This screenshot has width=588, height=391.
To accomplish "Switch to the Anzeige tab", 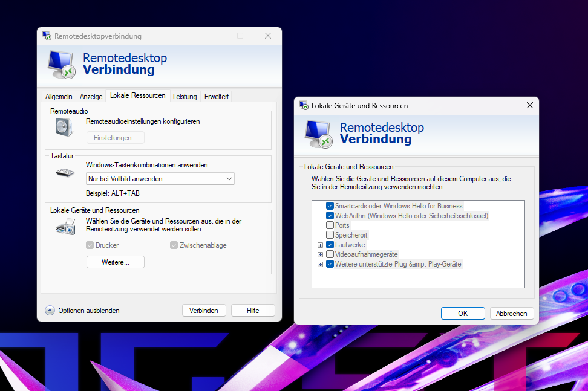I will pos(91,97).
